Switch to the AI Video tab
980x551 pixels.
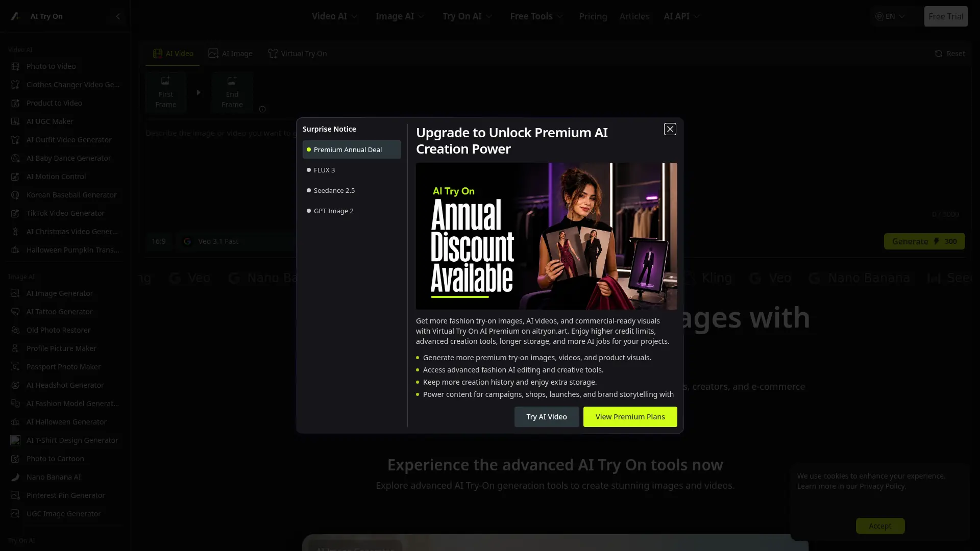173,54
